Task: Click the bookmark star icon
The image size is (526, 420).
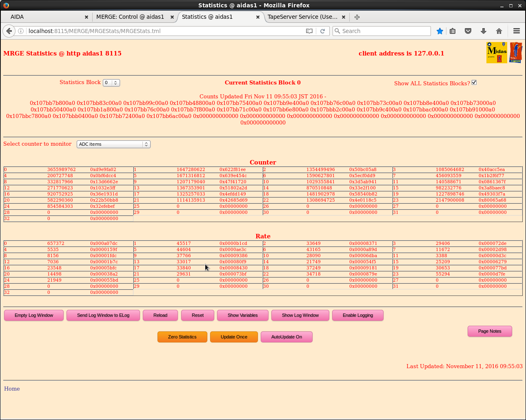Action: (439, 31)
